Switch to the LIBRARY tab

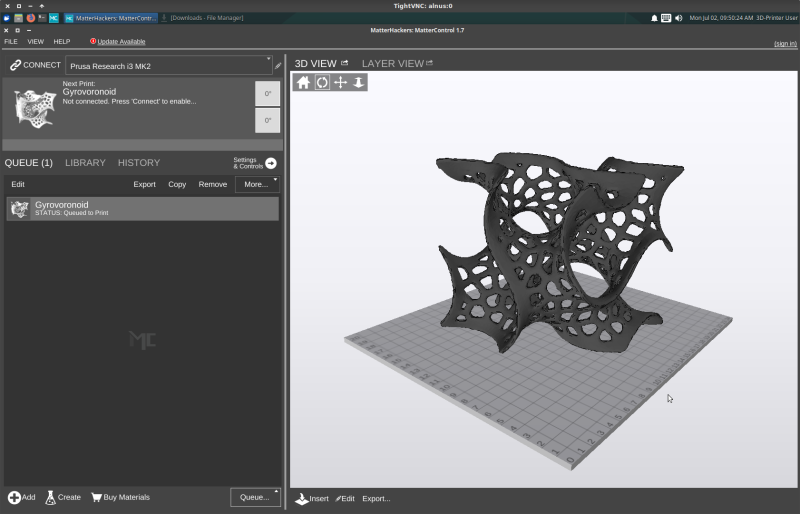(85, 163)
